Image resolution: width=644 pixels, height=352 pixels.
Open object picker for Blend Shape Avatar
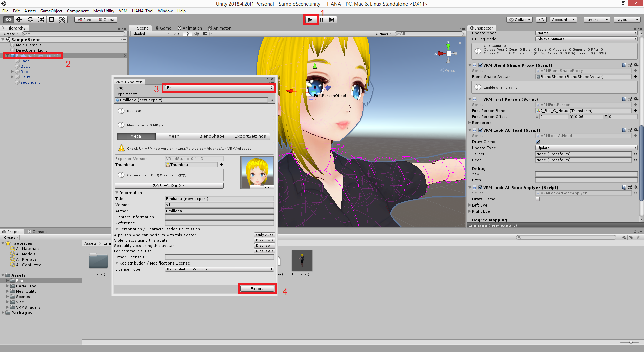coord(635,77)
